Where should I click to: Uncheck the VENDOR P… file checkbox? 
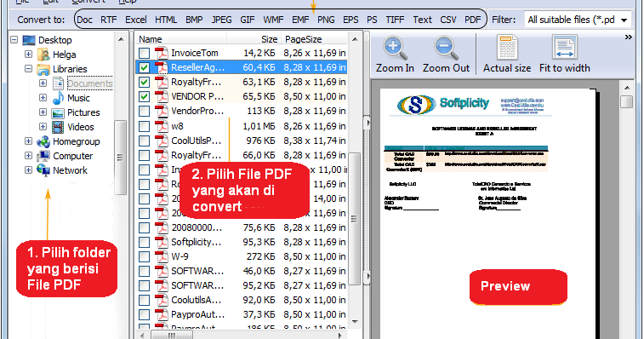144,97
